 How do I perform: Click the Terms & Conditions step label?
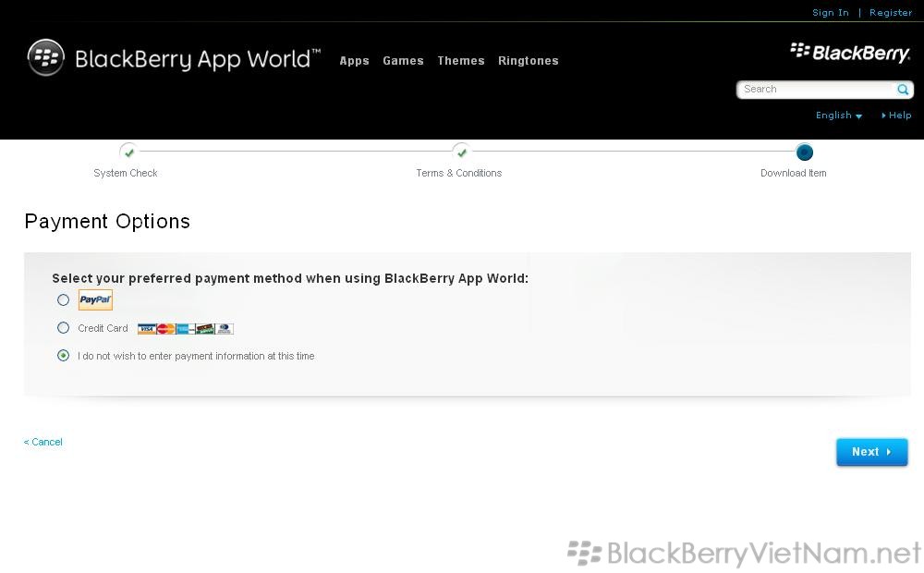(x=458, y=173)
